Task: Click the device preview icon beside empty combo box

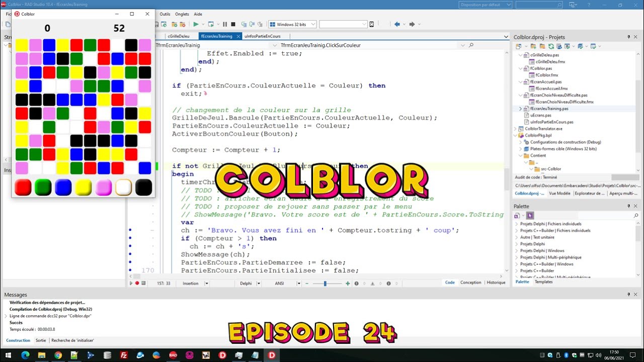Action: (372, 24)
